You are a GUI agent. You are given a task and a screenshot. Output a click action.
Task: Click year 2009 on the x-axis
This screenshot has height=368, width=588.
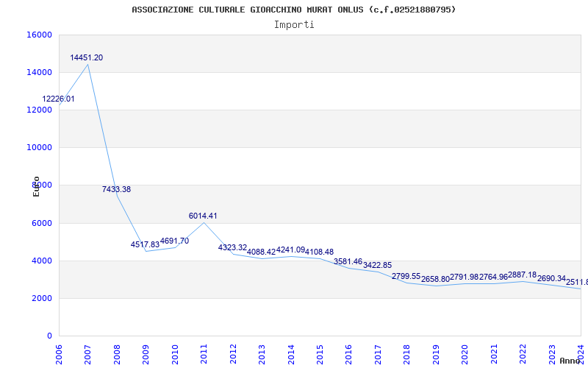pyautogui.click(x=146, y=354)
